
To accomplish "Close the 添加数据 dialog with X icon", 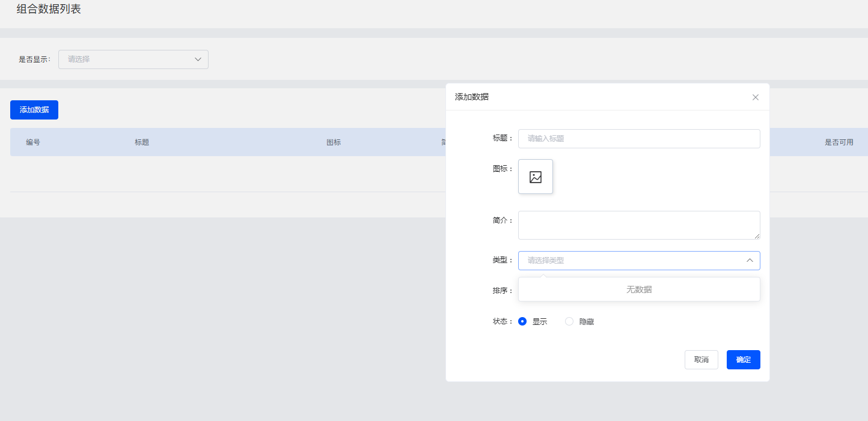I will click(x=756, y=97).
